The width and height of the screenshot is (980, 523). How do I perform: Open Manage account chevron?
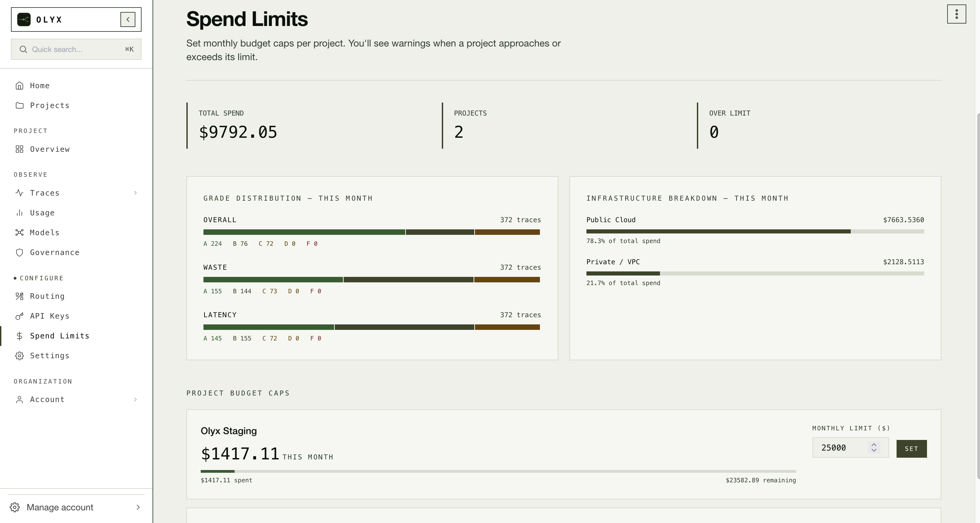pos(138,507)
